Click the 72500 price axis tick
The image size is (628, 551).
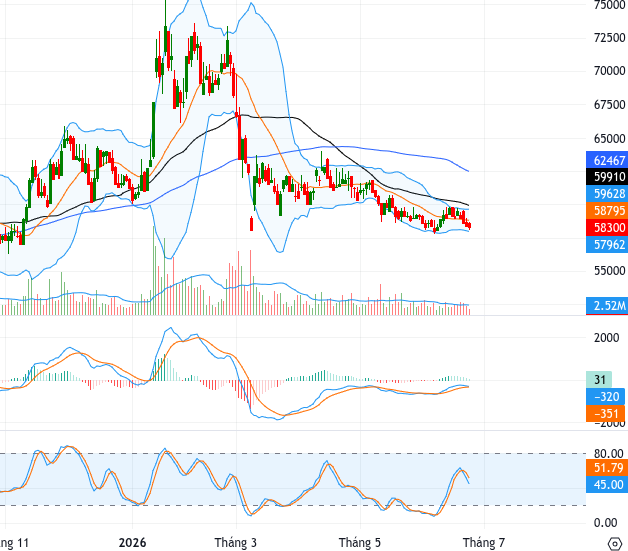pos(610,38)
